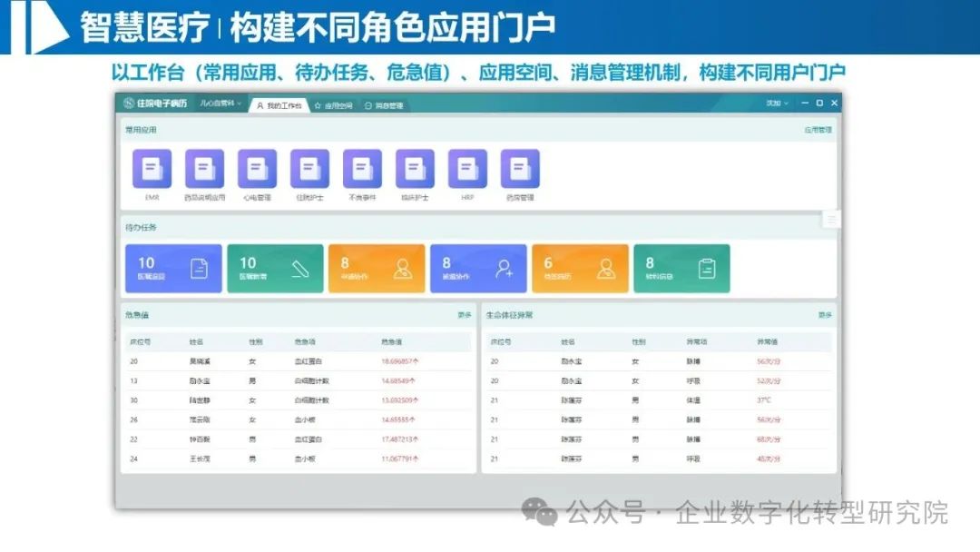Open the EMR application icon
Image resolution: width=980 pixels, height=552 pixels.
point(152,169)
